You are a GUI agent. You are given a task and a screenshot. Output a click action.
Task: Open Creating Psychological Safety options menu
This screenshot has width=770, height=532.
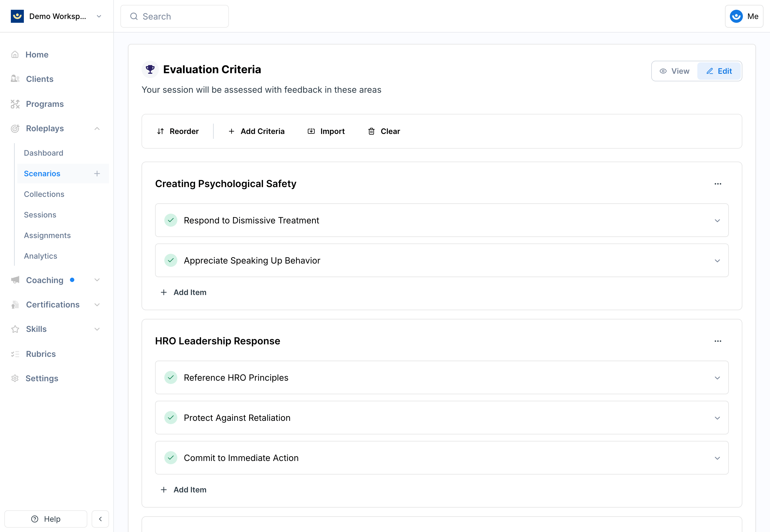coord(718,184)
